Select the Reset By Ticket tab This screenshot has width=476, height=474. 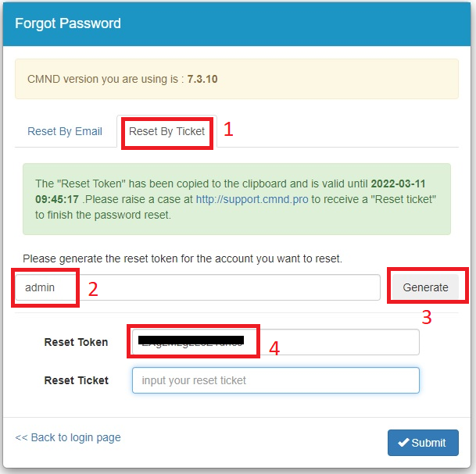click(x=166, y=131)
